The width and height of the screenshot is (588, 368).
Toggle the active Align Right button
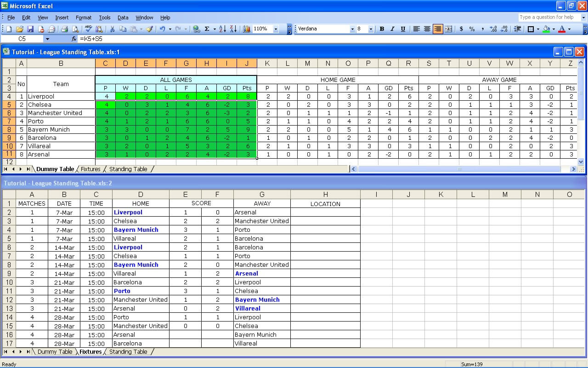tap(438, 29)
